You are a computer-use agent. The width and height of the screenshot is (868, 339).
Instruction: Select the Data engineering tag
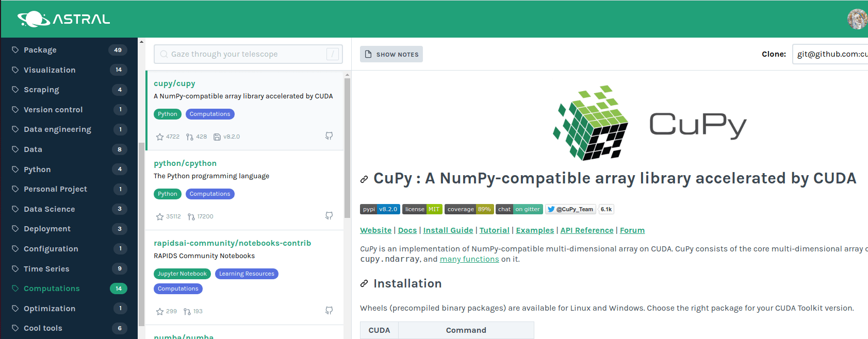tap(69, 129)
